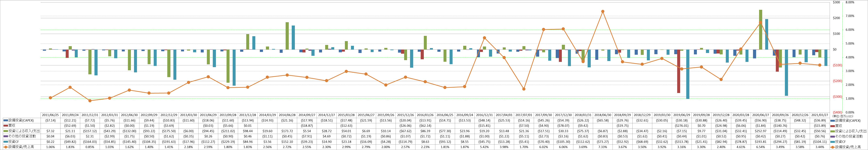Click the ($140.76) acquisition cell

point(780,126)
